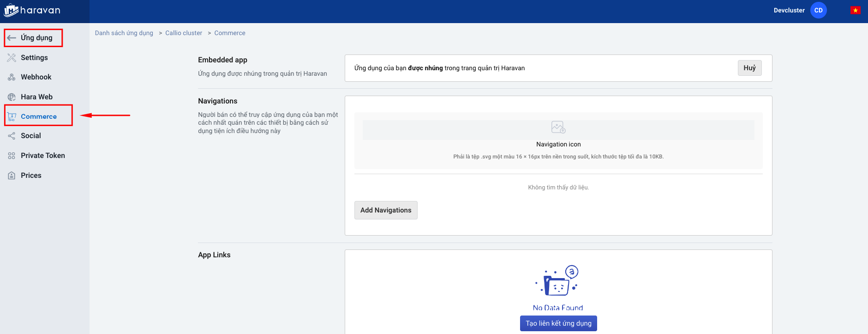
Task: Click the Haravan logo in header
Action: pyautogui.click(x=32, y=11)
